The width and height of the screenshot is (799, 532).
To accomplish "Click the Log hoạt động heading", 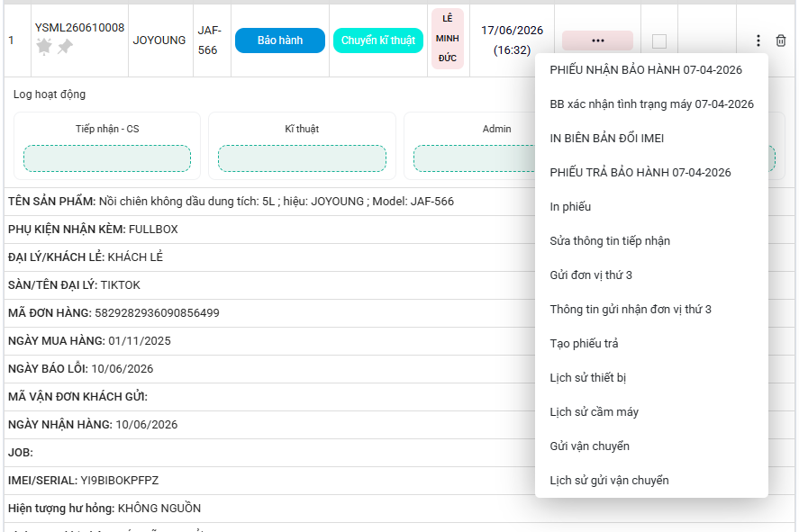I will pyautogui.click(x=50, y=95).
